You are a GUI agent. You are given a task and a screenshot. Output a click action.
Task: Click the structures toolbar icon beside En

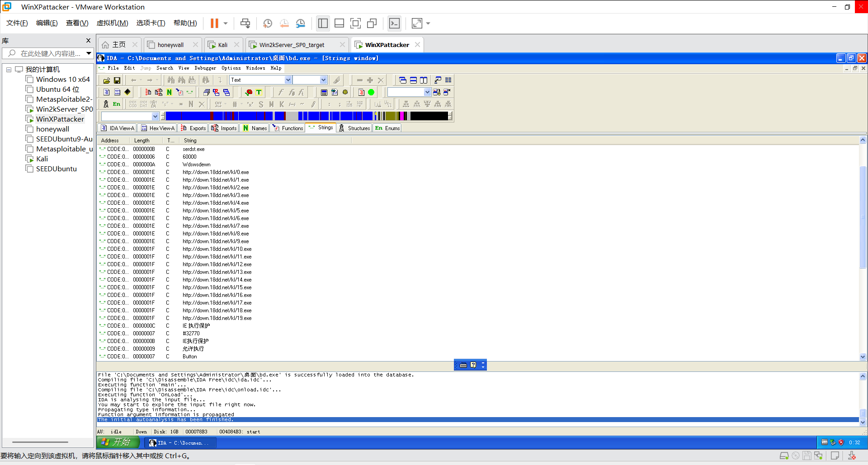pos(106,104)
